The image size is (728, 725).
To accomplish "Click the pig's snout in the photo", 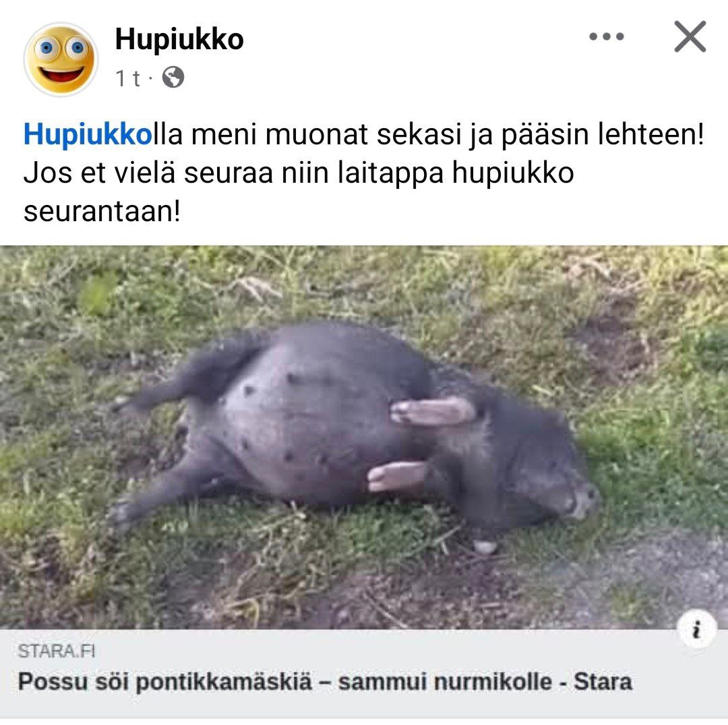I will (x=586, y=500).
